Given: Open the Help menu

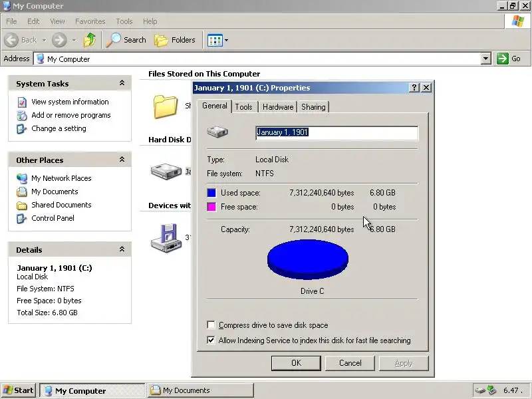Looking at the screenshot, I should 150,21.
